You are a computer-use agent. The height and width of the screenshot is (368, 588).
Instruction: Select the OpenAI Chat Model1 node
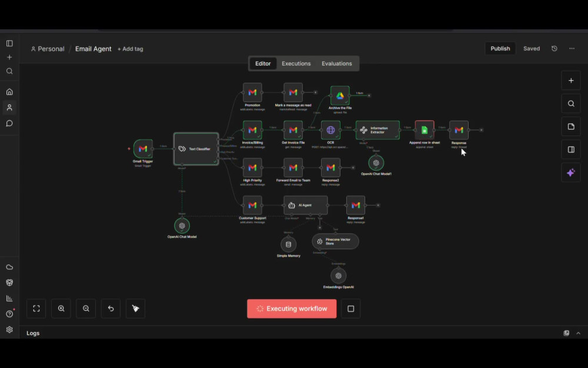coord(376,163)
